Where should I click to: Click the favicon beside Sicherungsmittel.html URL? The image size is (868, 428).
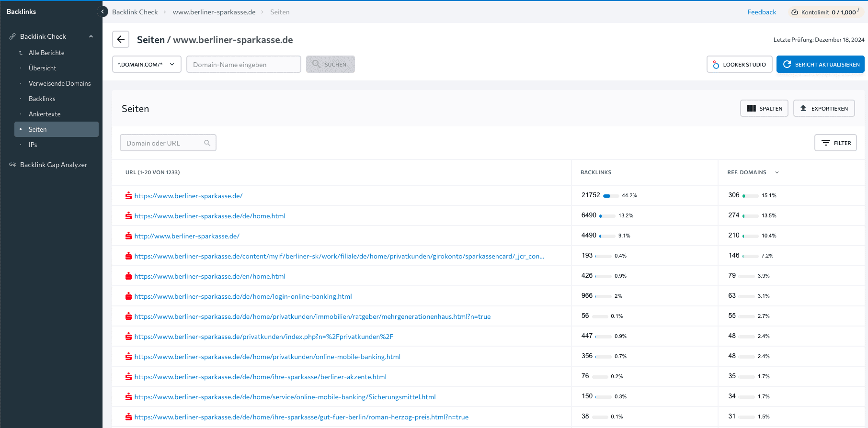(128, 397)
